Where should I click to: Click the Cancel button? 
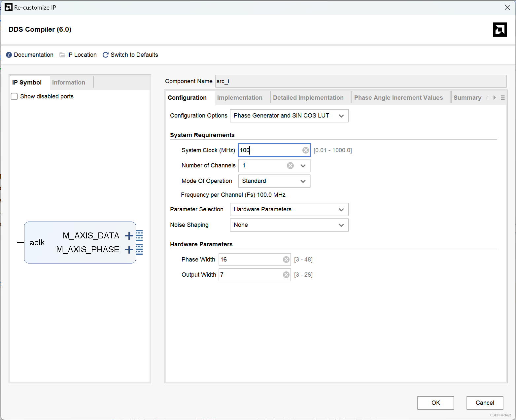pos(485,403)
